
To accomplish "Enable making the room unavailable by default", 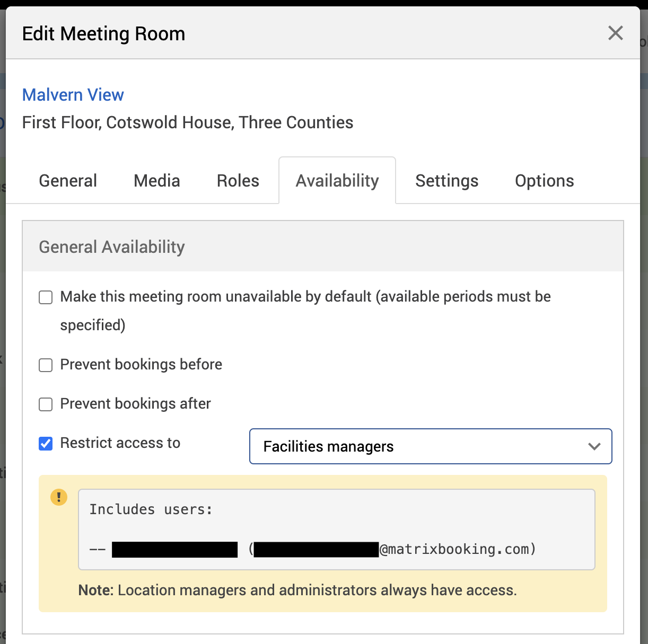I will pos(46,297).
